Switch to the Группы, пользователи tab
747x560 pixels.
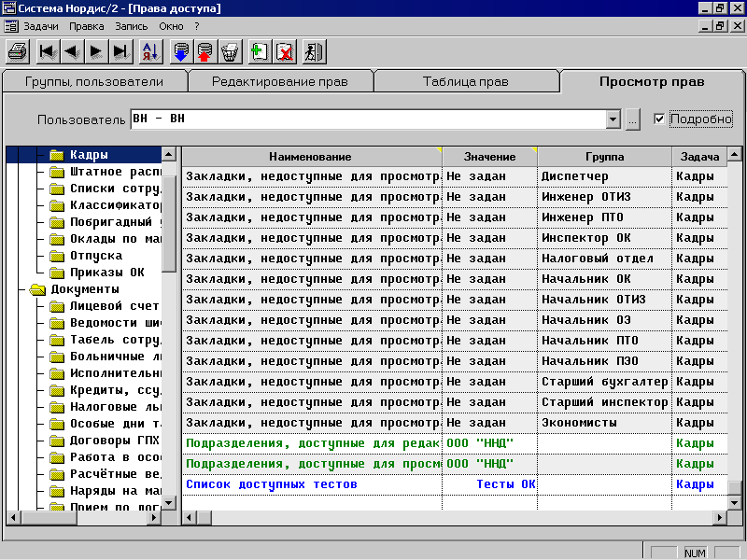[x=94, y=82]
